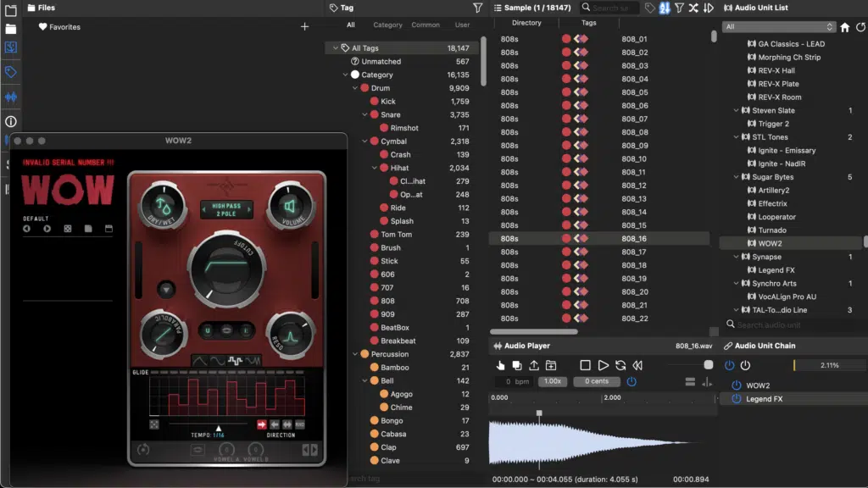Select next preset in WOW2
868x488 pixels.
click(47, 229)
